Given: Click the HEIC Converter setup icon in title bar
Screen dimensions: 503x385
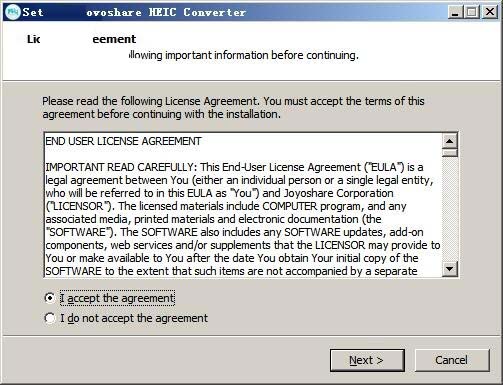Looking at the screenshot, I should [x=13, y=12].
